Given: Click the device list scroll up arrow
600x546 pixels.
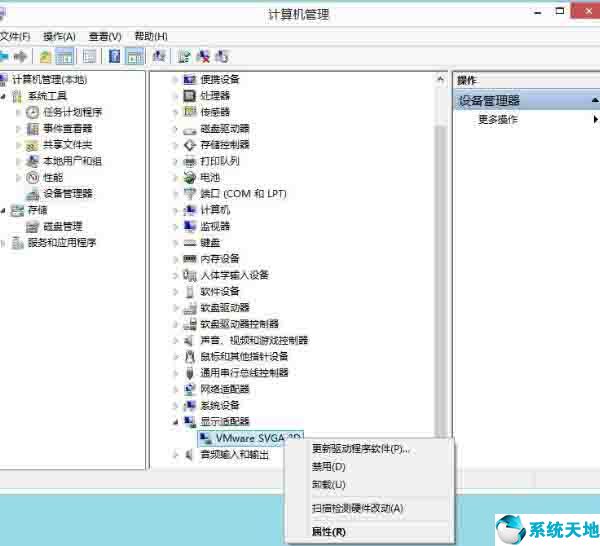Looking at the screenshot, I should pos(440,80).
